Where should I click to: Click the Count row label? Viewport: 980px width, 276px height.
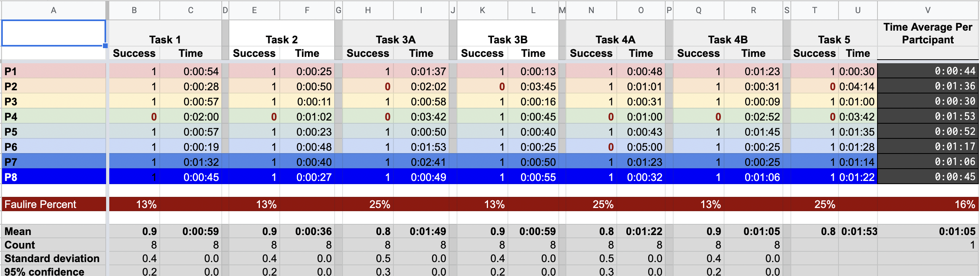(54, 245)
